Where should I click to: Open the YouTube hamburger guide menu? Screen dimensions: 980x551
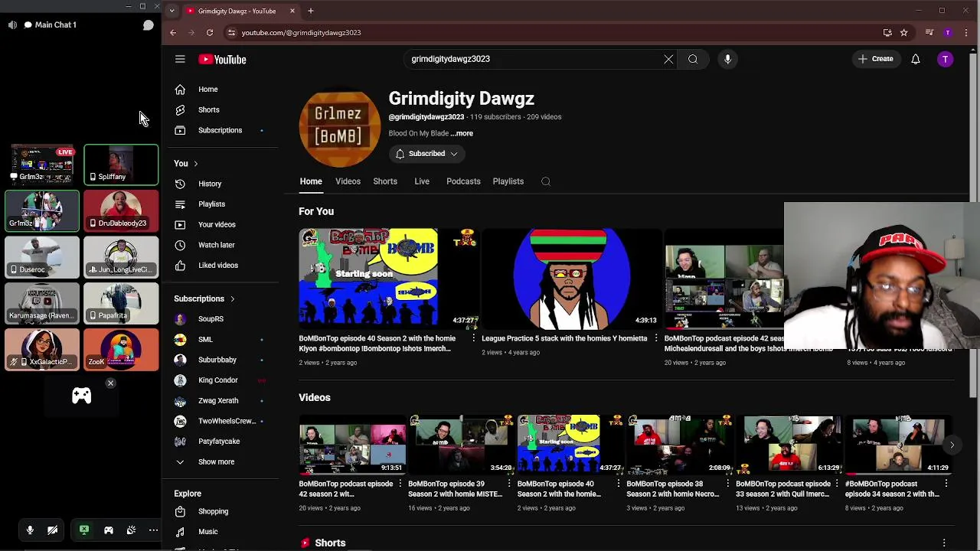pos(180,59)
